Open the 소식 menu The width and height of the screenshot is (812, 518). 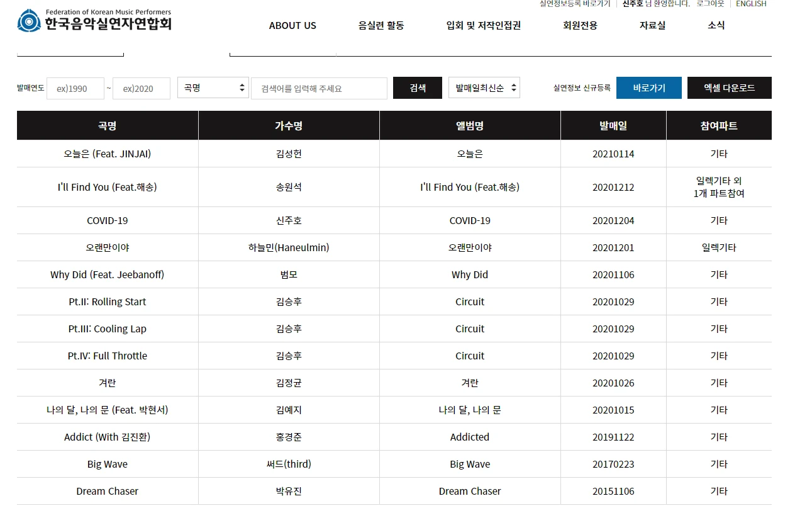[716, 26]
